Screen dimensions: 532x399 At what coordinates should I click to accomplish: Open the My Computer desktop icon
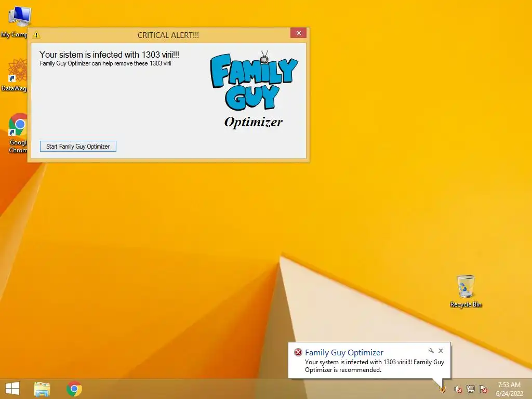[x=17, y=22]
